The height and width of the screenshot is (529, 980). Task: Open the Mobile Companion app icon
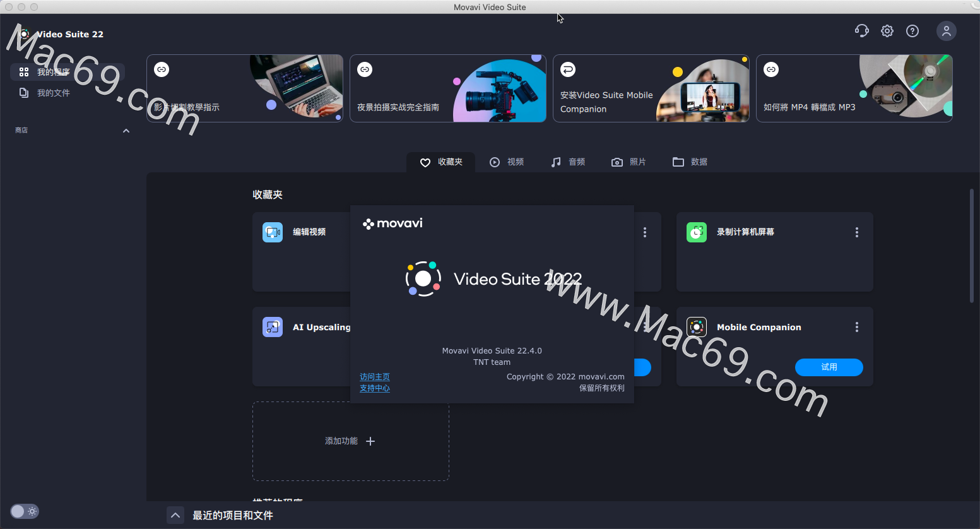pos(697,327)
